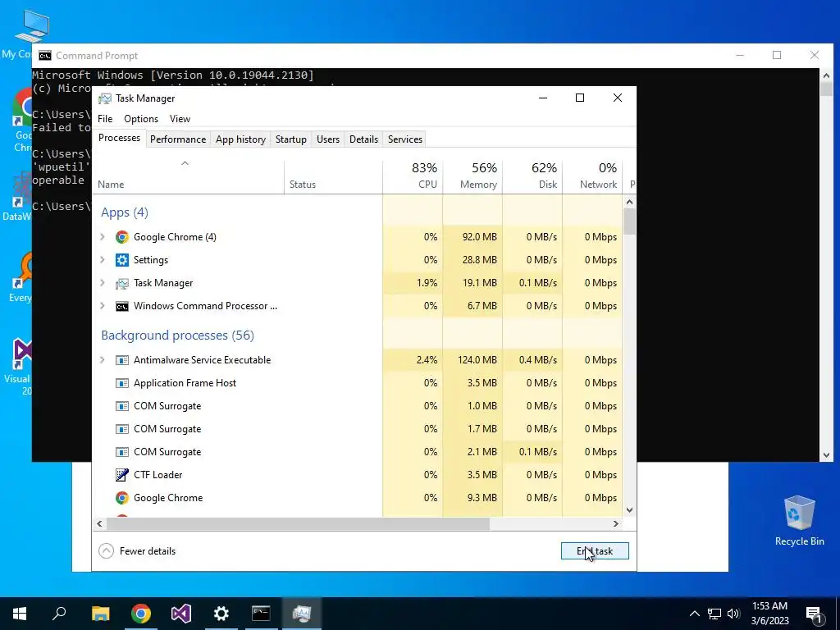
Task: Open Visual Studio from the taskbar
Action: 181,614
